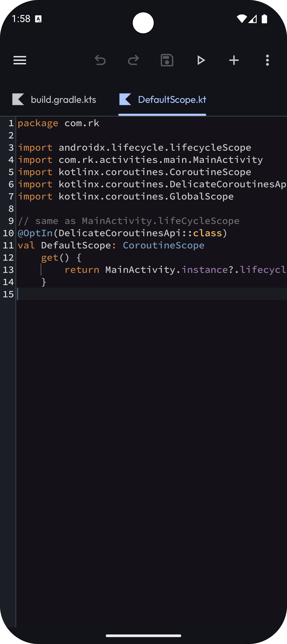Click the 'return MainActivity.instance' statement
This screenshot has width=287, height=644.
point(176,270)
